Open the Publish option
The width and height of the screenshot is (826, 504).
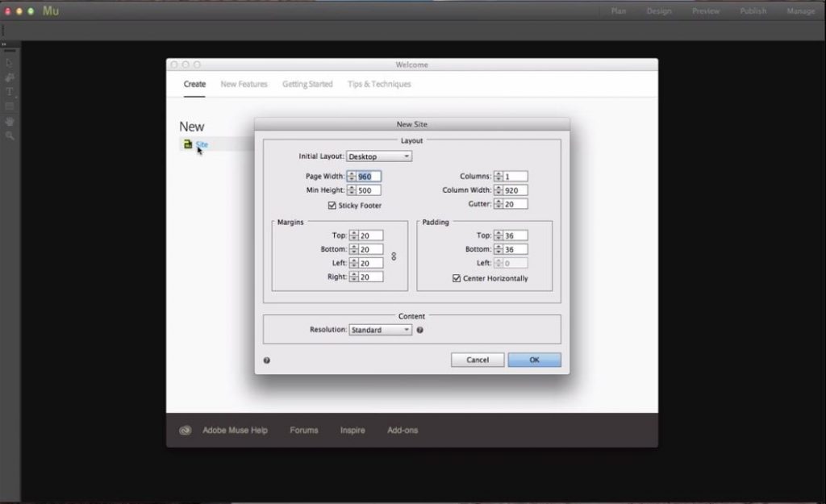753,11
